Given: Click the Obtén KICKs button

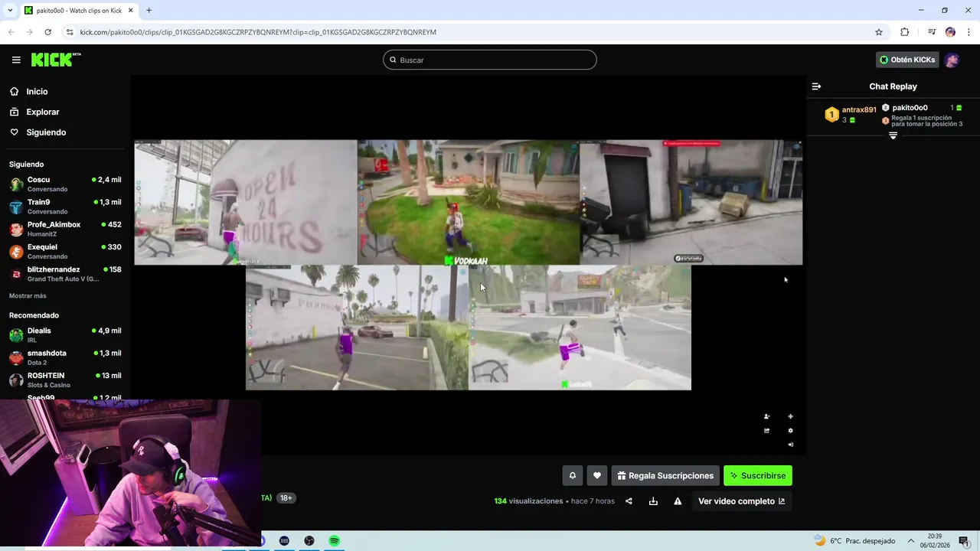Looking at the screenshot, I should 907,60.
